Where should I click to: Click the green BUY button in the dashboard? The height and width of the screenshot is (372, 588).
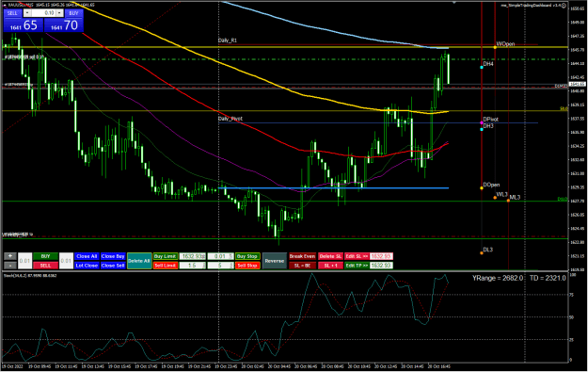[x=45, y=256]
